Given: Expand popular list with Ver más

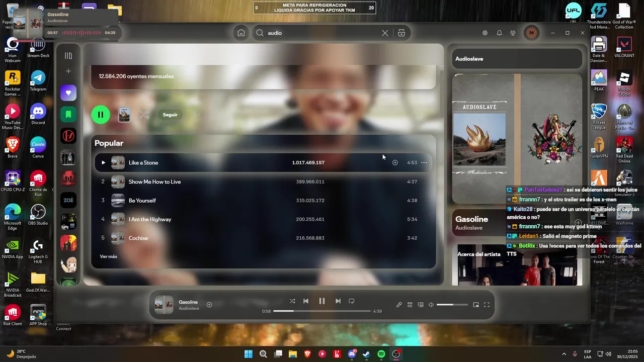Looking at the screenshot, I should point(108,256).
